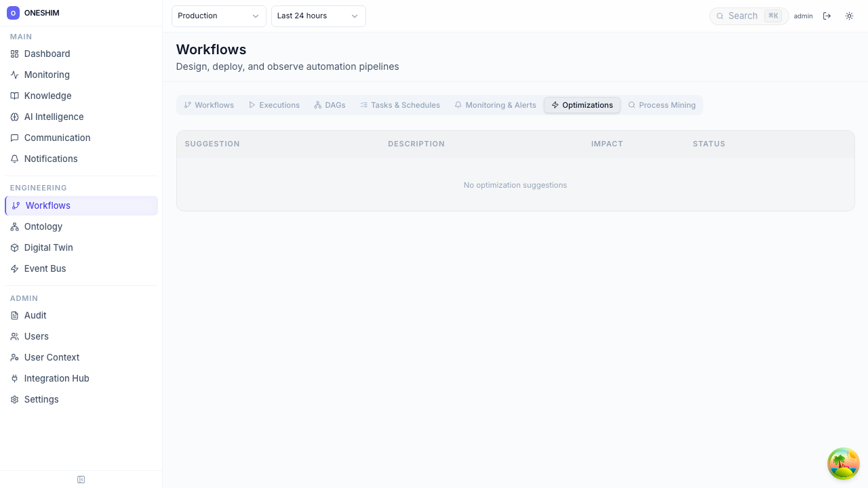868x488 pixels.
Task: Open the Event Bus section
Action: point(45,268)
